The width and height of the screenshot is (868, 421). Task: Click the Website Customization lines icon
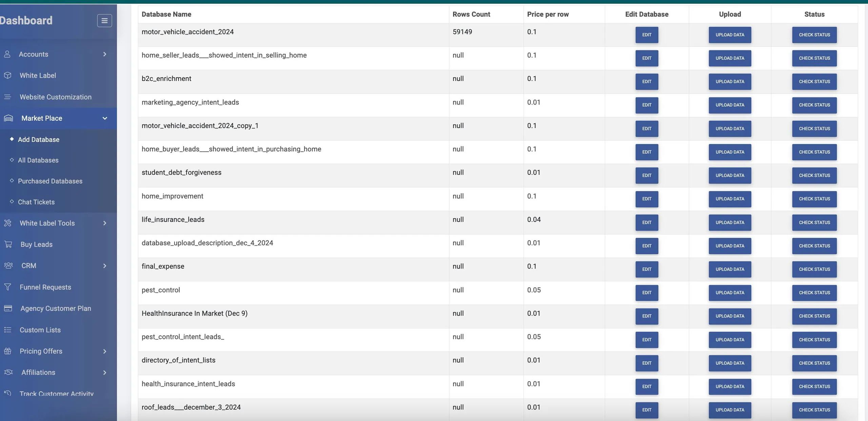click(7, 97)
